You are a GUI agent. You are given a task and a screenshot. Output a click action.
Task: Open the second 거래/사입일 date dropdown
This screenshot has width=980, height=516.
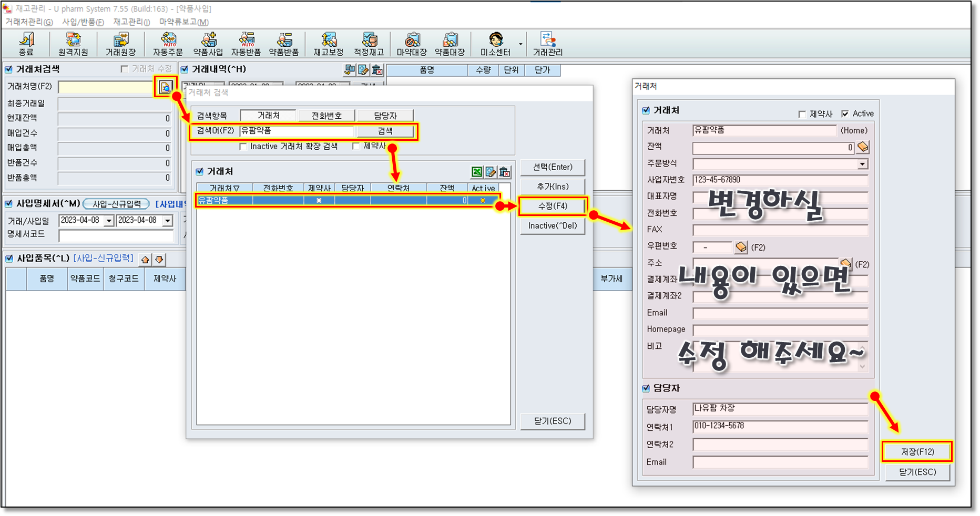tap(167, 221)
